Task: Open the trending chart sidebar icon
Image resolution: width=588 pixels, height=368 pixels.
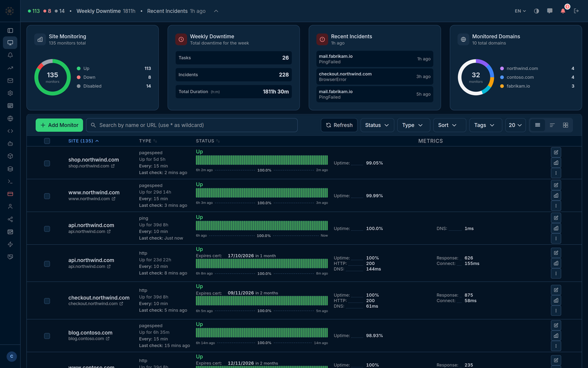Action: point(10,68)
